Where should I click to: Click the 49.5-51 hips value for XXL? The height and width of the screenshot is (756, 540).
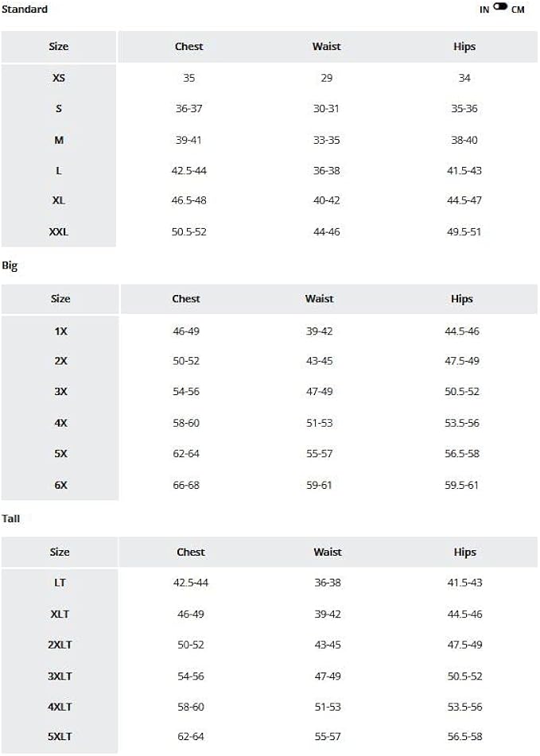(x=464, y=232)
